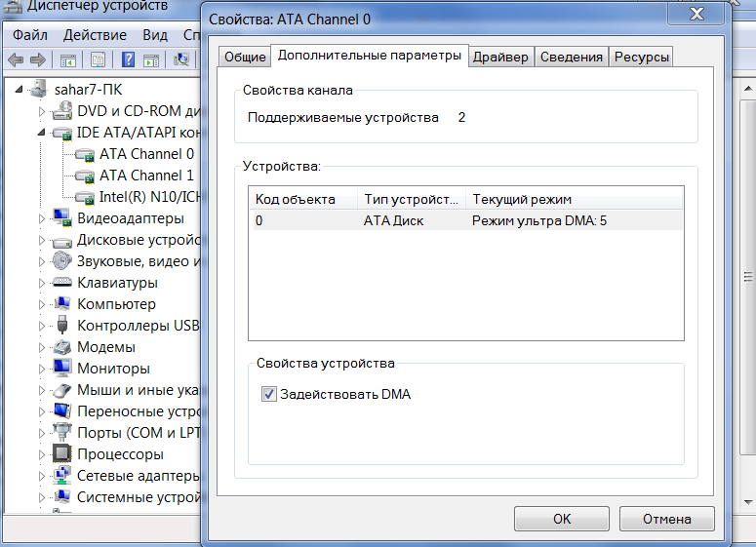Switch to the Драйвер tab

click(500, 57)
